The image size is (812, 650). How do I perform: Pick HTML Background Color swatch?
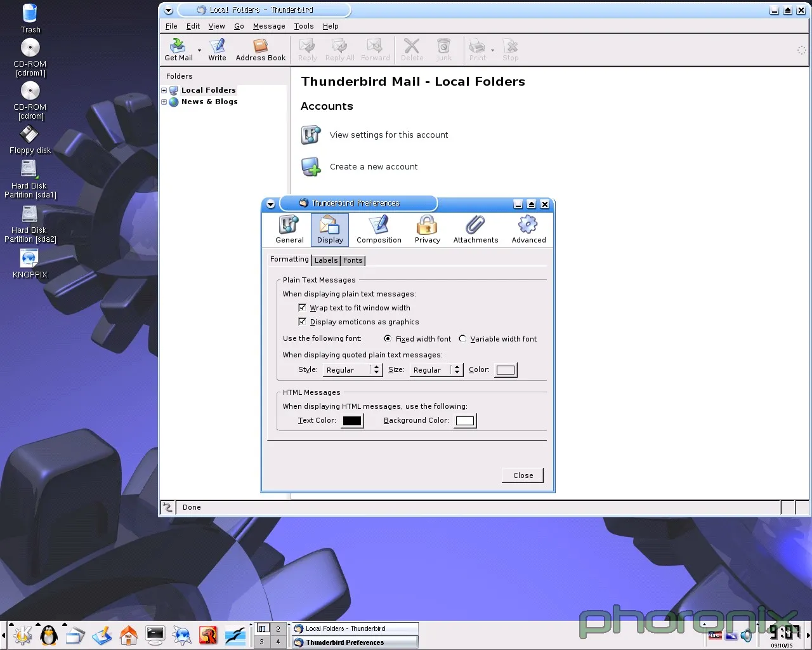465,421
